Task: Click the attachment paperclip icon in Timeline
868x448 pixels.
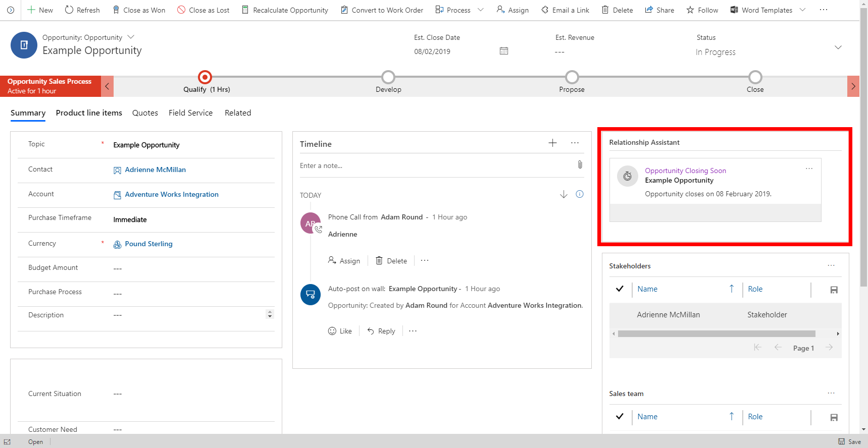Action: (x=580, y=165)
